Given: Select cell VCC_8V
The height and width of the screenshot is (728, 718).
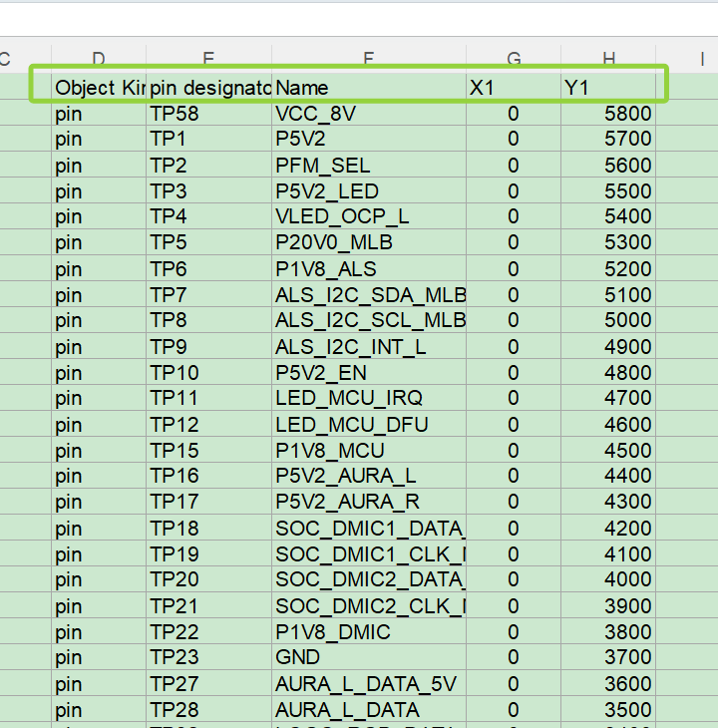Looking at the screenshot, I should tap(369, 113).
